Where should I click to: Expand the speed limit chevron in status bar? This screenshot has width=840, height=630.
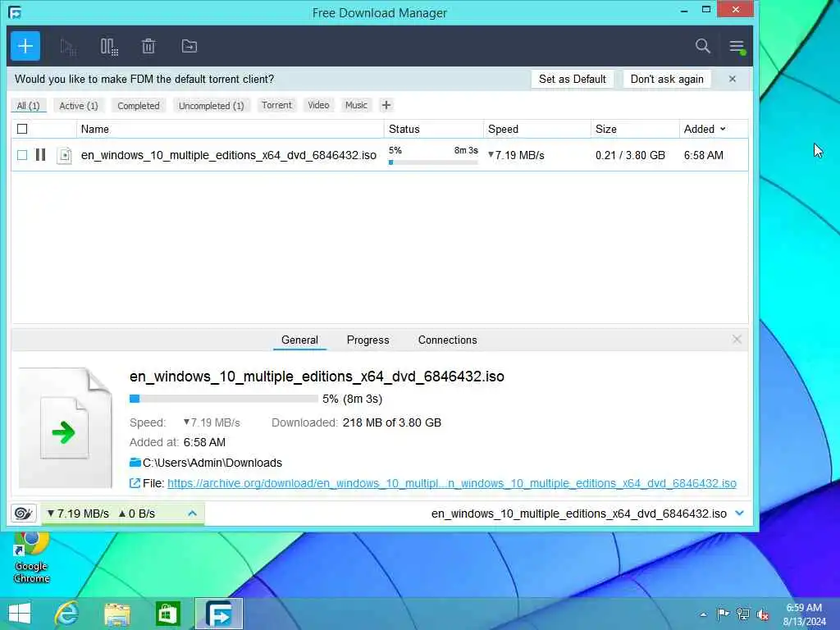[192, 514]
